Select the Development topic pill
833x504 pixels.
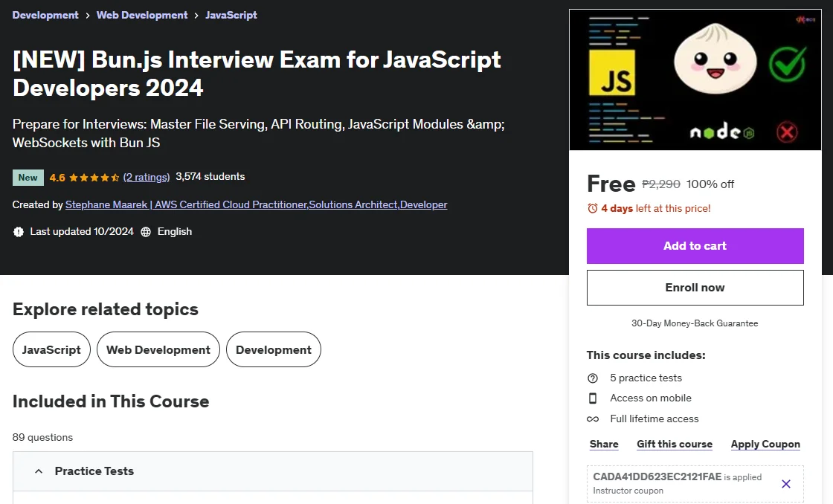point(274,349)
